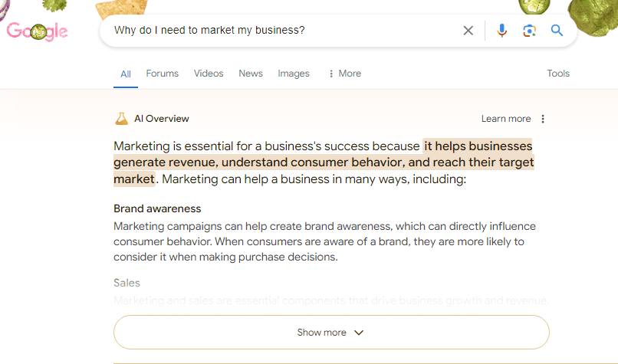Click the AI Overview flask icon
This screenshot has width=618, height=364.
click(121, 119)
